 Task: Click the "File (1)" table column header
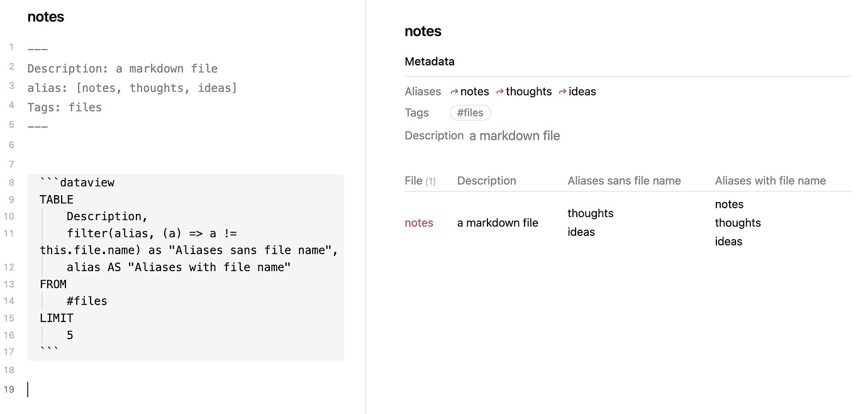pyautogui.click(x=420, y=181)
